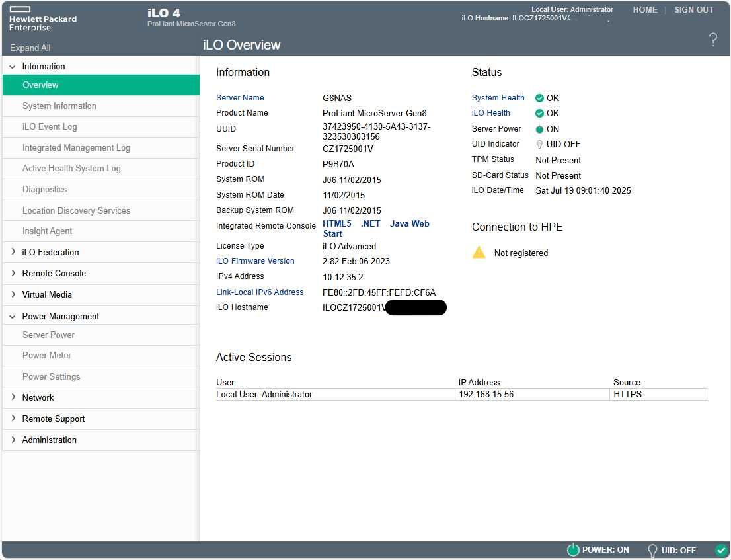Click the iLO Health OK green icon

tap(539, 113)
